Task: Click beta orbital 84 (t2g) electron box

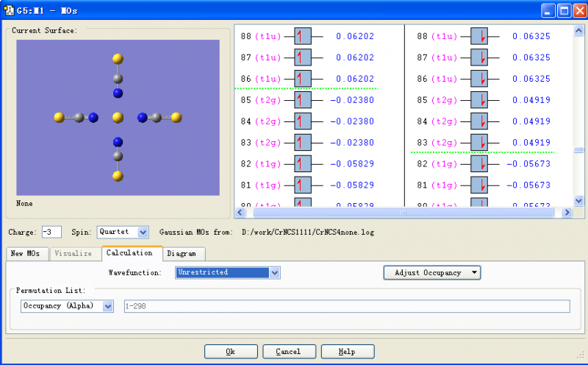Action: point(479,121)
